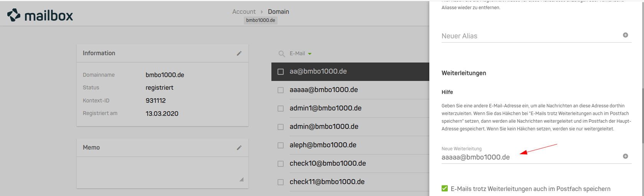Viewport: 644px width, 196px height.
Task: Check the aaaaa@bmbo1000.de checkbox
Action: 281,90
